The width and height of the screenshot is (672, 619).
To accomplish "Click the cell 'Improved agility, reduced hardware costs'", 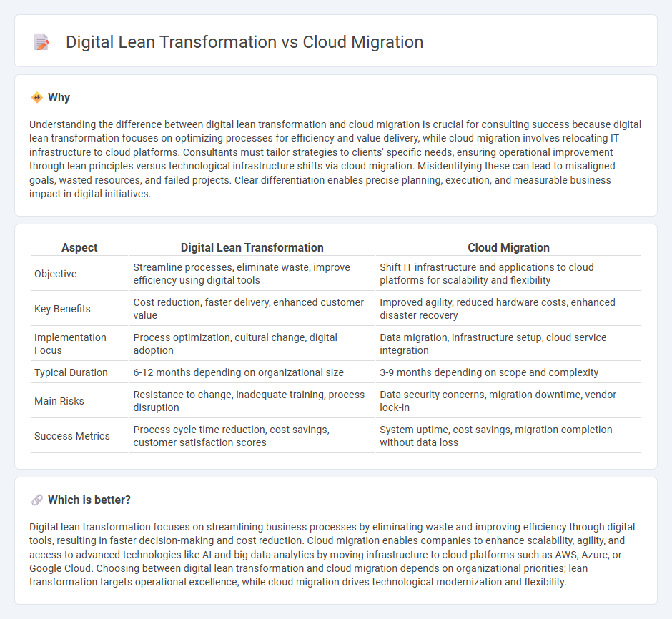I will pyautogui.click(x=508, y=309).
